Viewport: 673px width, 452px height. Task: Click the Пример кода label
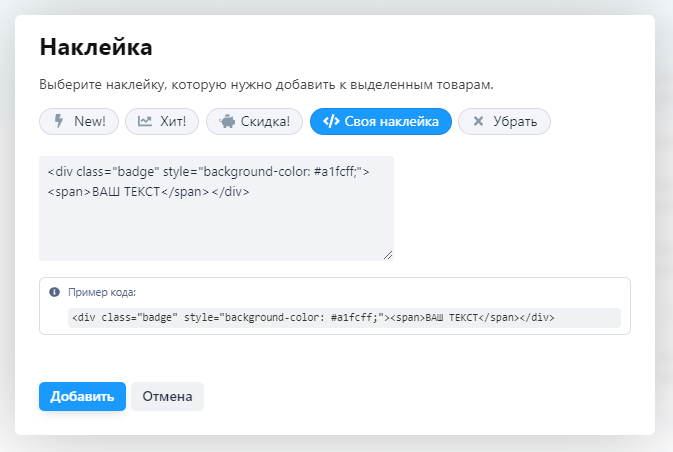[102, 293]
